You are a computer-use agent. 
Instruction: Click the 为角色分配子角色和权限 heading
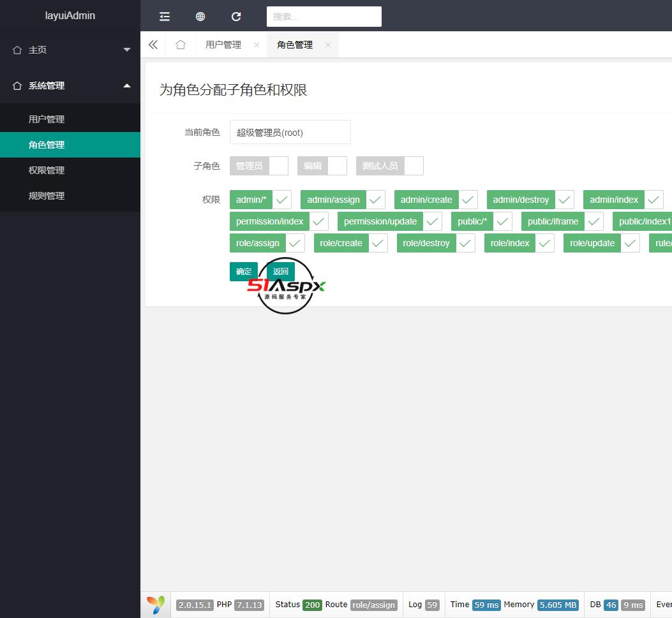point(233,90)
